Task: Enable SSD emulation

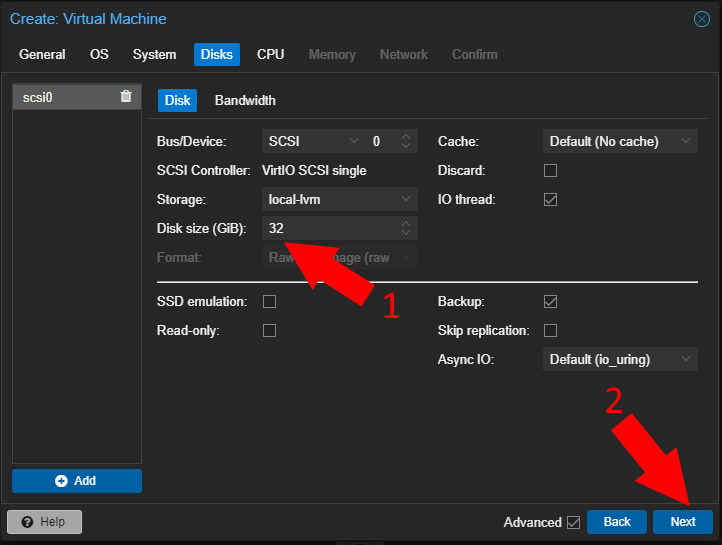Action: [x=269, y=301]
